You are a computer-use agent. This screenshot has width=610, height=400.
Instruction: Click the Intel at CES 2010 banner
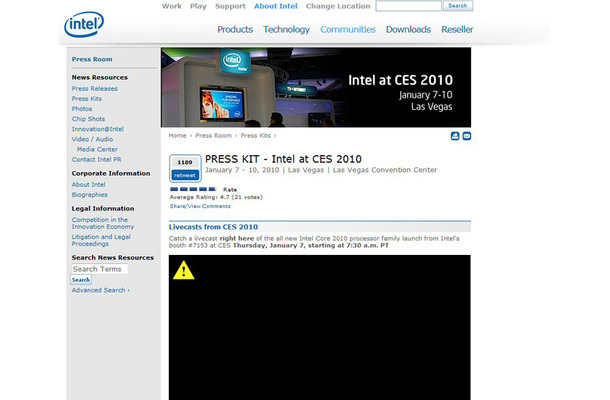pos(316,87)
